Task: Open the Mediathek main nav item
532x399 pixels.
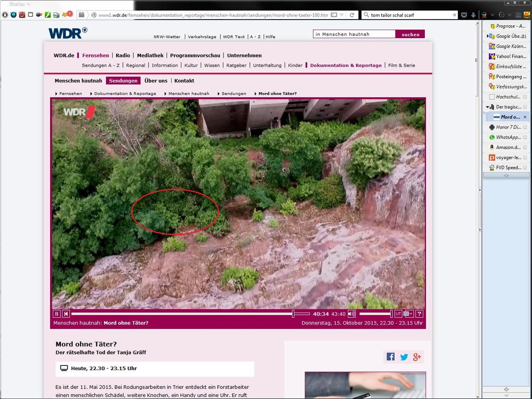Action: pos(150,55)
